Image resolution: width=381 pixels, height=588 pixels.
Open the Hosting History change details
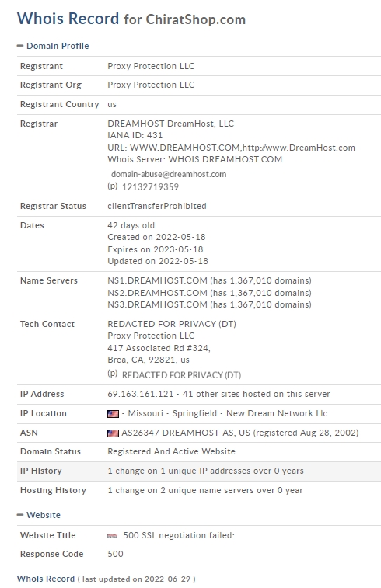coord(205,490)
